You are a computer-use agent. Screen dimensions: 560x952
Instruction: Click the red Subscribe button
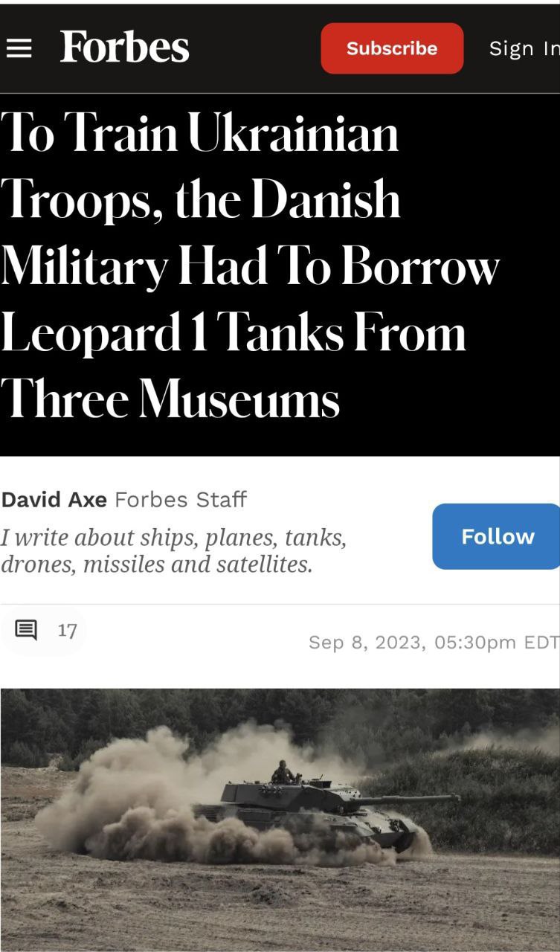pyautogui.click(x=392, y=48)
